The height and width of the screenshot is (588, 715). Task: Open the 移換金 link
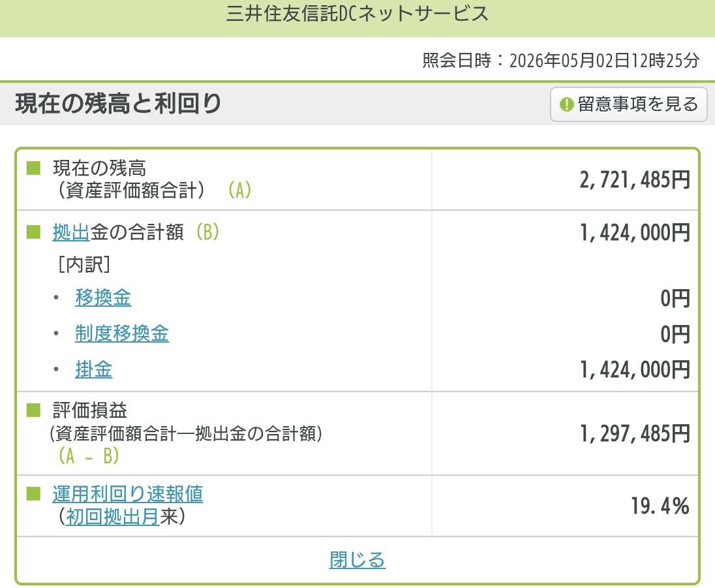[103, 298]
